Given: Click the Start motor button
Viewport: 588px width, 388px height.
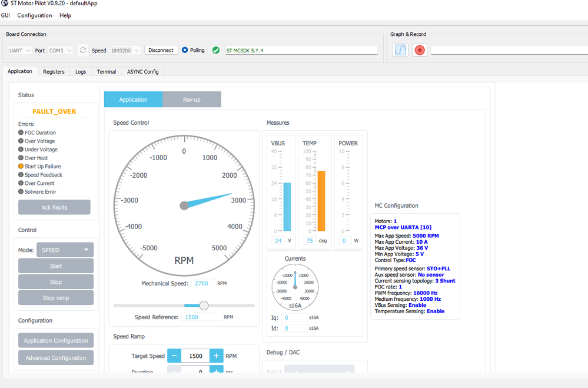Looking at the screenshot, I should point(56,266).
